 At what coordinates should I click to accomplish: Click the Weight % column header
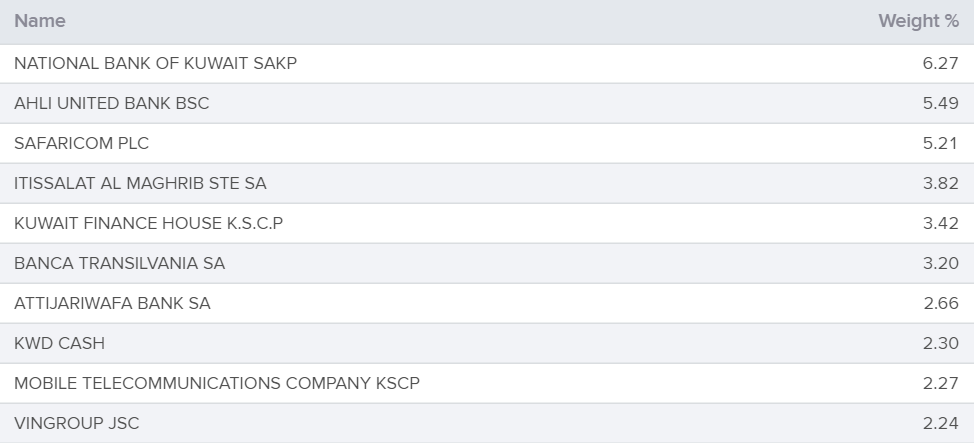click(x=919, y=21)
